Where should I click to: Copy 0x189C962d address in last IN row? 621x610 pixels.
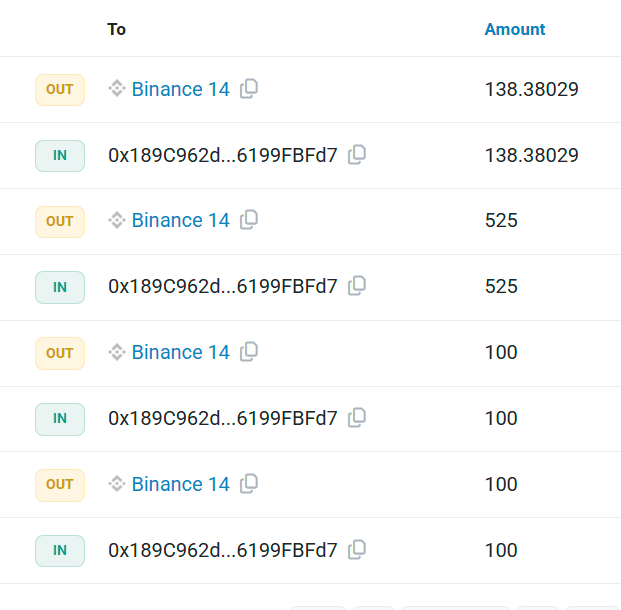pos(356,550)
